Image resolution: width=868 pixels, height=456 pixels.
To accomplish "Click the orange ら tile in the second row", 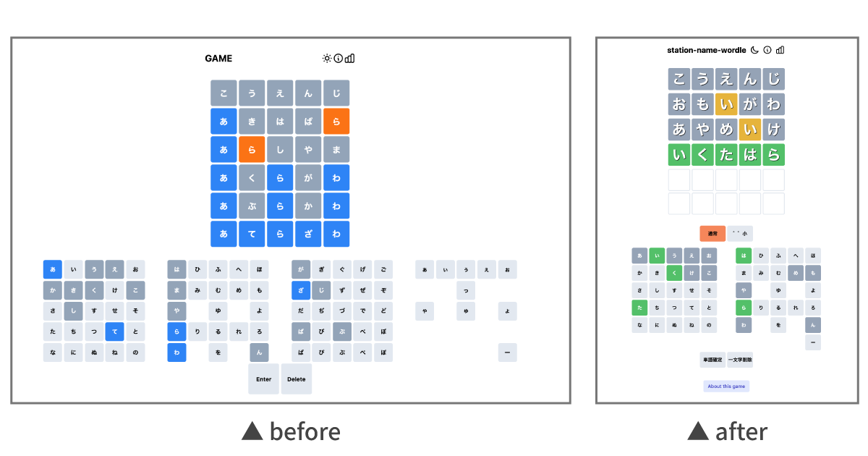I will click(336, 122).
